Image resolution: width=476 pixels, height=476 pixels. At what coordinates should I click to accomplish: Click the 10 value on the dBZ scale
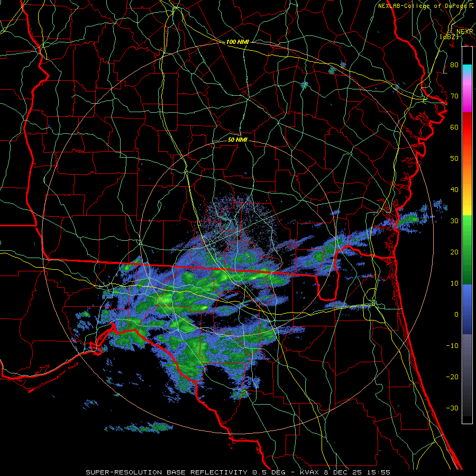(454, 283)
